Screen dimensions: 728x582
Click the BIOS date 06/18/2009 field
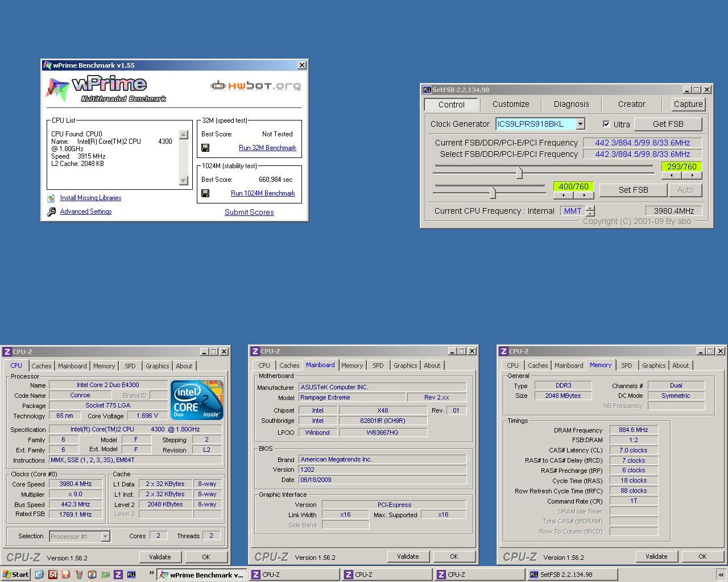coord(382,480)
